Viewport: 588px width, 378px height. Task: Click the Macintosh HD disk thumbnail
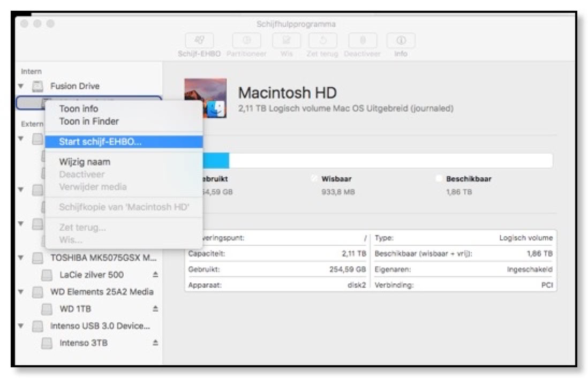(205, 99)
